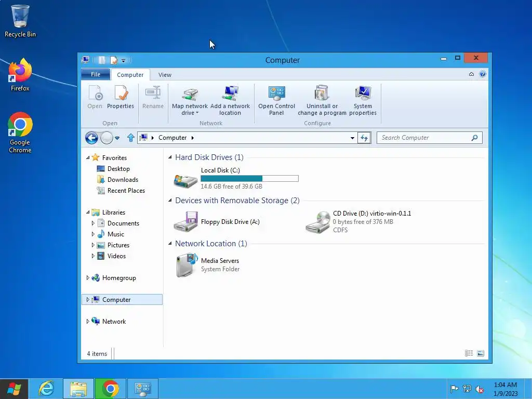The height and width of the screenshot is (399, 532).
Task: Switch to Computer ribbon tab
Action: click(130, 75)
